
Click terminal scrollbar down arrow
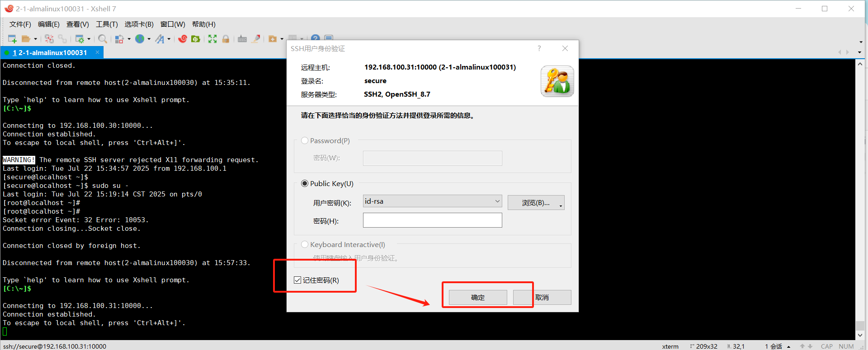[860, 335]
